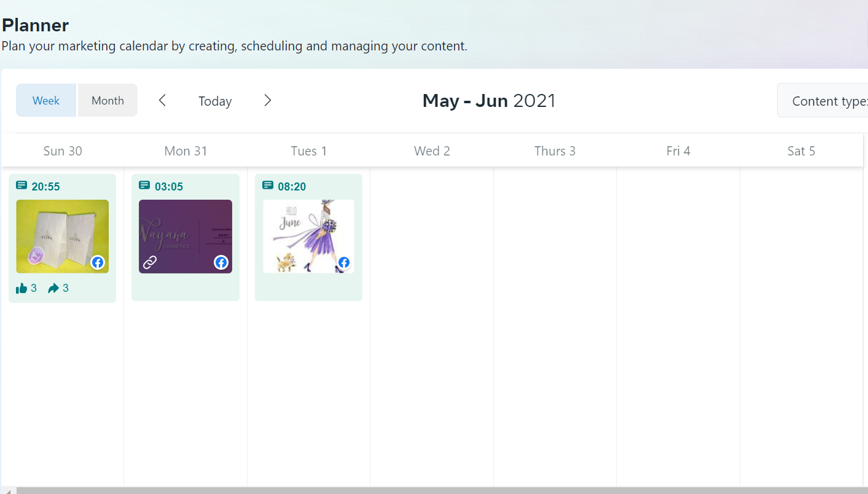Click the post icon beside 08:20
Screen dimensions: 868x494
(268, 186)
